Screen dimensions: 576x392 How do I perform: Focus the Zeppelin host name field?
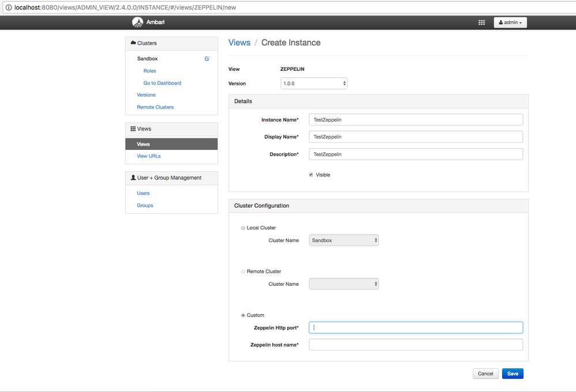point(416,345)
